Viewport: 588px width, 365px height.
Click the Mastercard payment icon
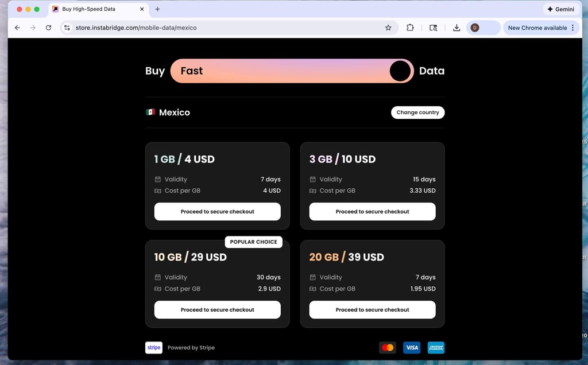coord(388,348)
